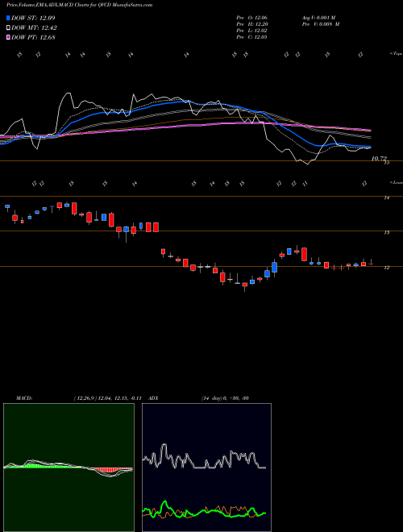The height and width of the screenshot is (532, 403).
Task: Open the dark blue ADX indicator chart panel
Action: [x=206, y=468]
